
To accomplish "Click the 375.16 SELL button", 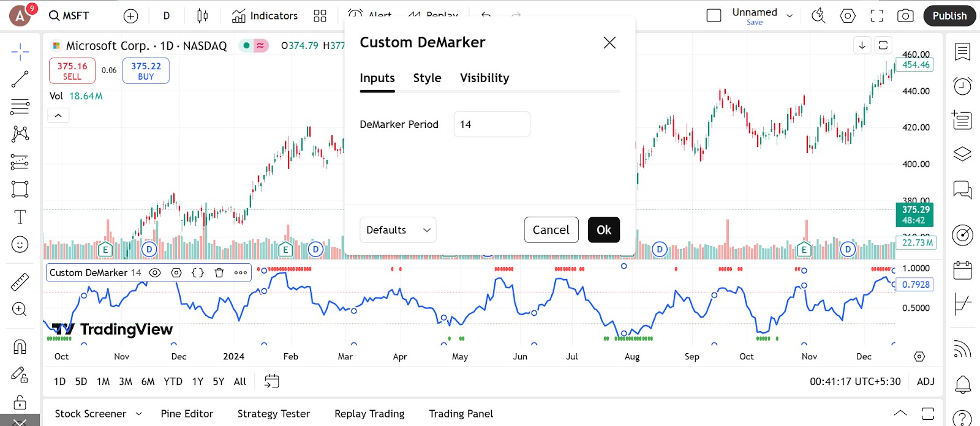I will click(72, 70).
